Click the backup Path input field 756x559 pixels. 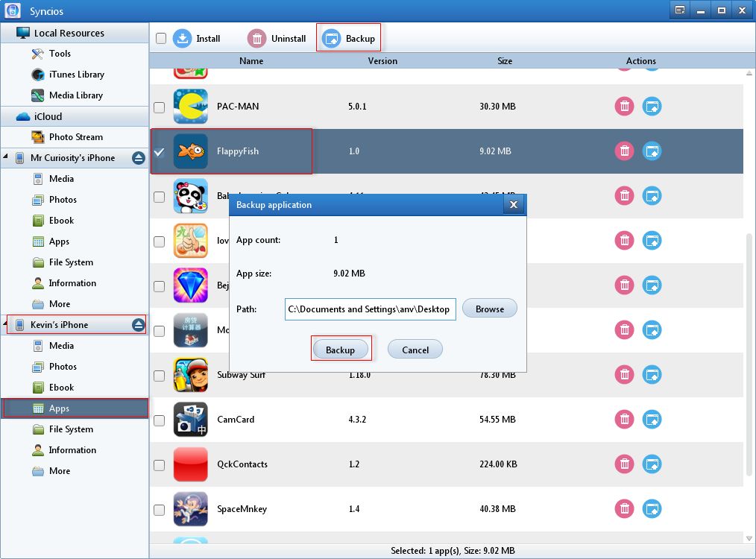pos(371,309)
